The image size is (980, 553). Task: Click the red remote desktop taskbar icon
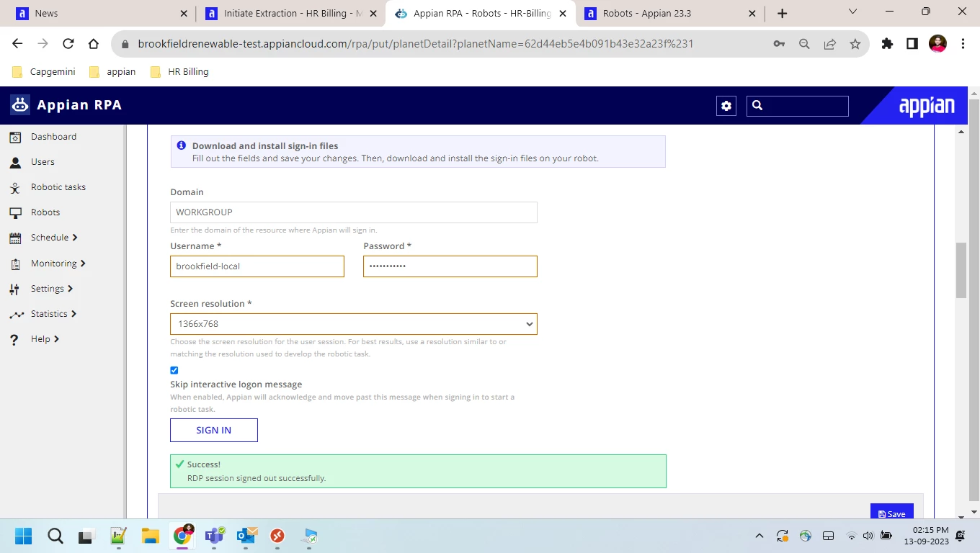[x=277, y=536]
